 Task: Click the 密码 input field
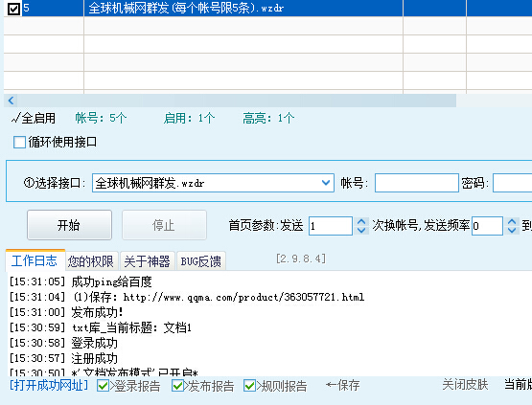point(512,183)
